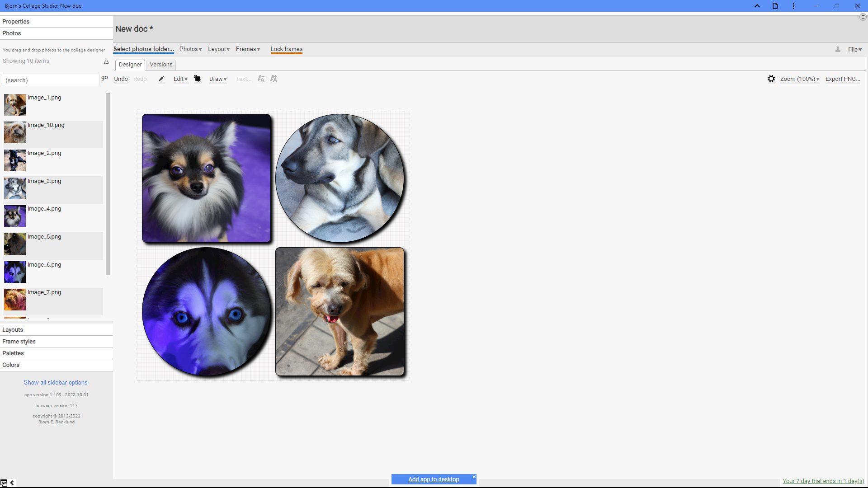Expand the Palettes sidebar section
This screenshot has height=488, width=868.
[x=57, y=353]
